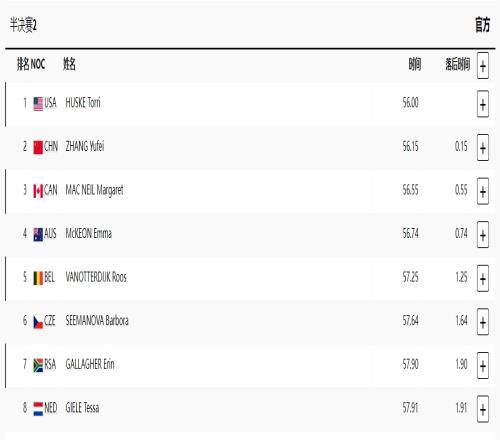Click the Belgium flag icon
This screenshot has width=500, height=440.
(x=38, y=278)
